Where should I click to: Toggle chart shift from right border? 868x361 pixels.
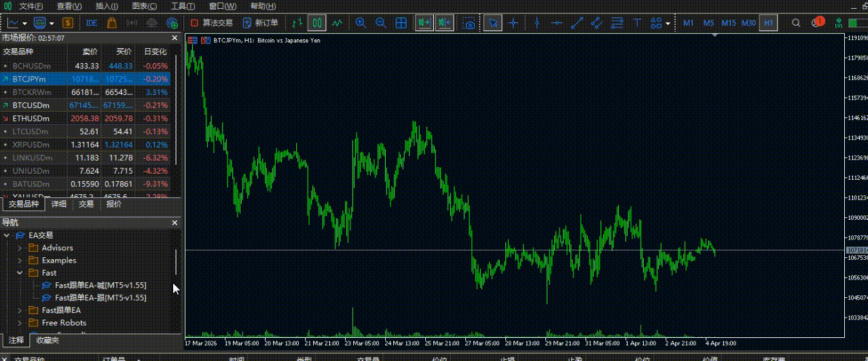coord(445,22)
